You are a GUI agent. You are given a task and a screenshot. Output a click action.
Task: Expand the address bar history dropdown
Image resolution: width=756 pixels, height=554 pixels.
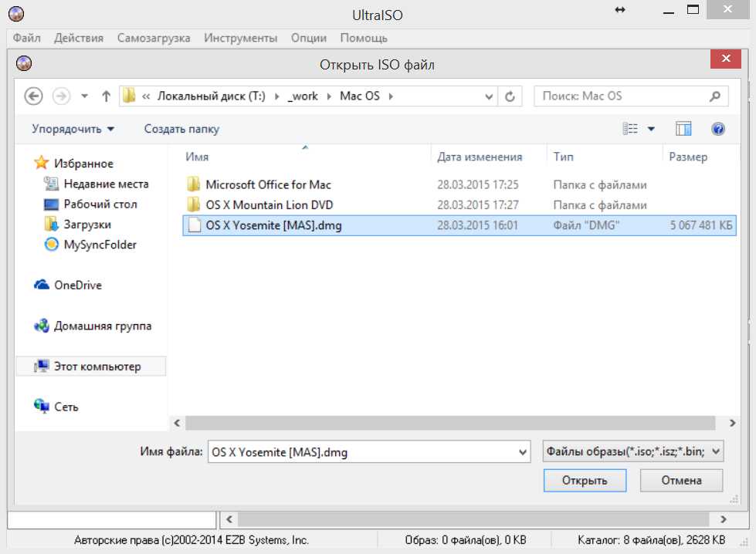[488, 96]
